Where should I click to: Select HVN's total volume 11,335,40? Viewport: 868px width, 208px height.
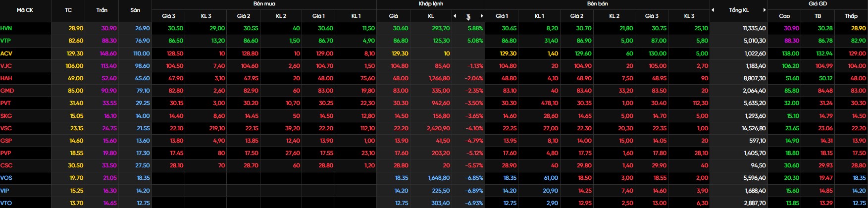754,29
